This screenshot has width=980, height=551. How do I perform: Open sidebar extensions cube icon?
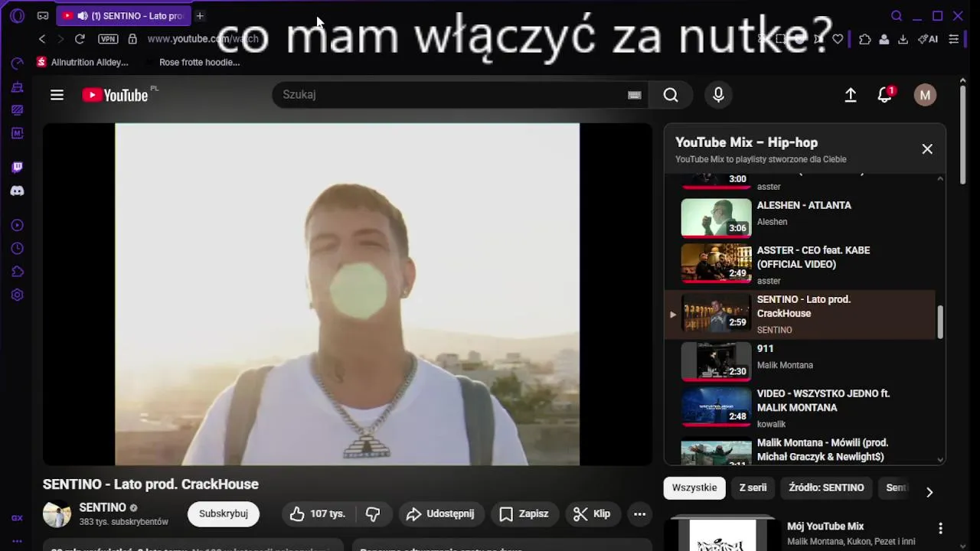pos(17,272)
